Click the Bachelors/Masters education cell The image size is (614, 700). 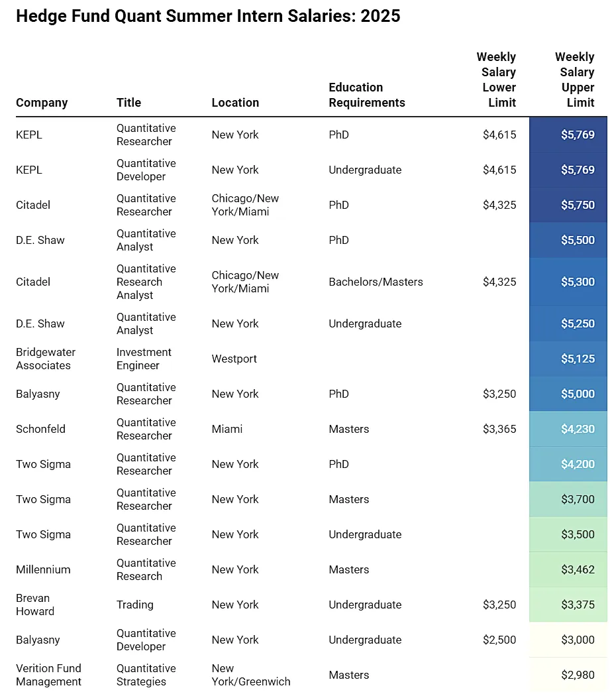coord(376,282)
